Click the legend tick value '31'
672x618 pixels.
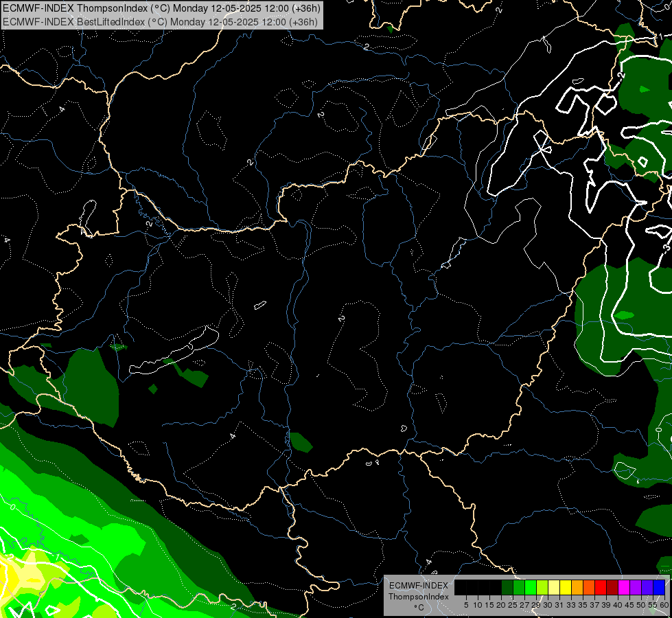[x=559, y=605]
